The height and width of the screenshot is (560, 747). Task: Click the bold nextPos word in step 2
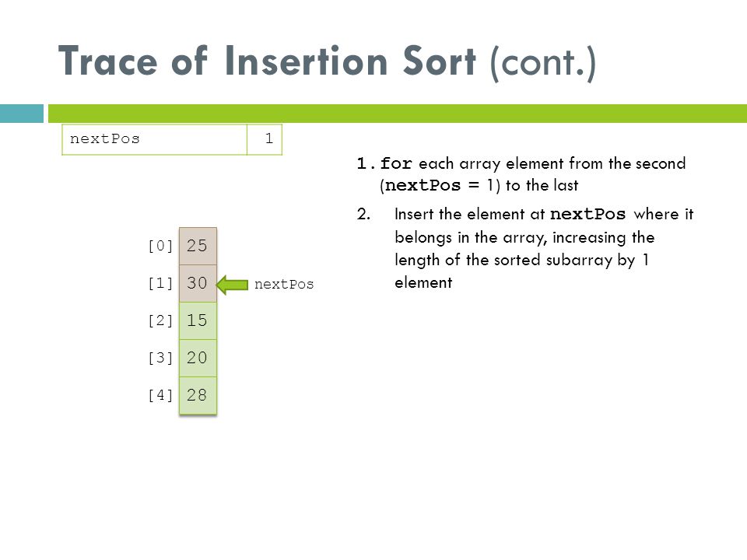point(587,215)
